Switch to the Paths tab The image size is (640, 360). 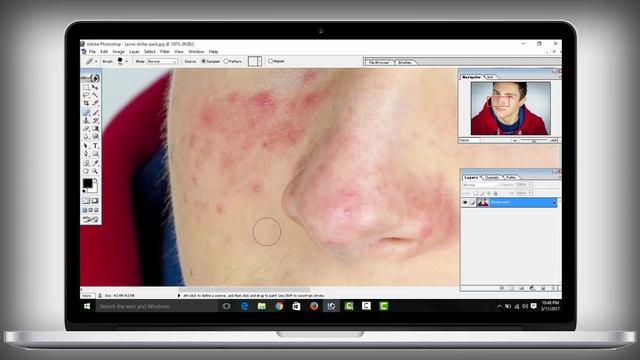(511, 177)
